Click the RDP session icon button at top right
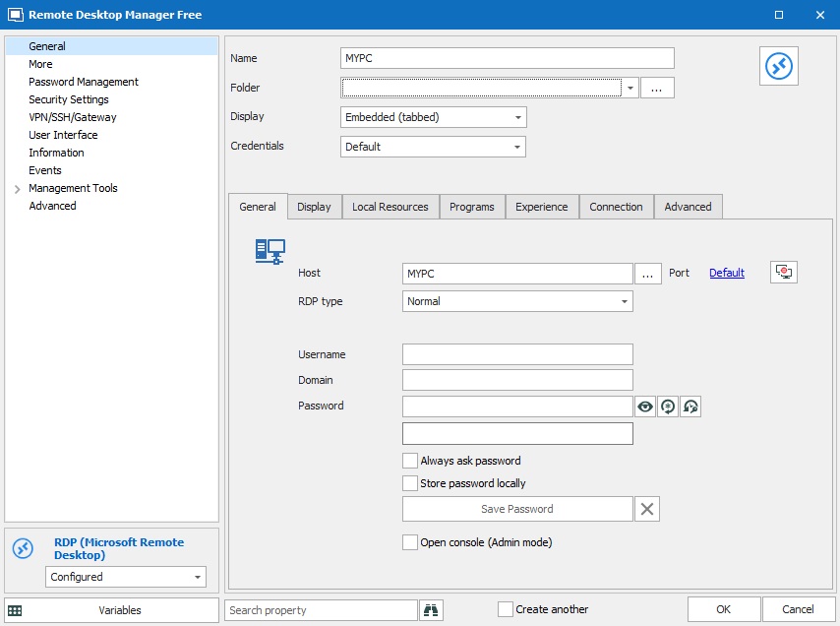Viewport: 840px width, 626px height. pos(779,66)
